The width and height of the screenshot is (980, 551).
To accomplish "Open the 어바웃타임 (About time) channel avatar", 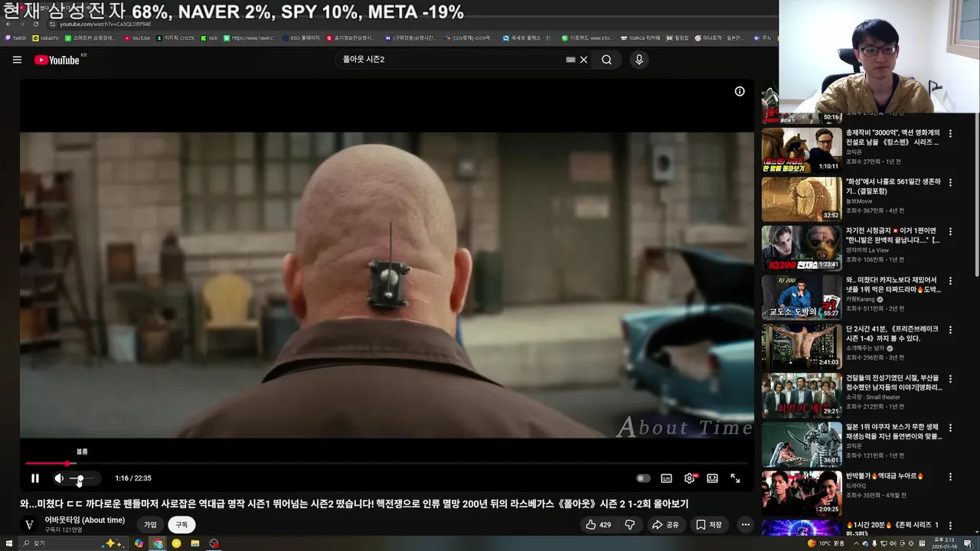I will (29, 524).
